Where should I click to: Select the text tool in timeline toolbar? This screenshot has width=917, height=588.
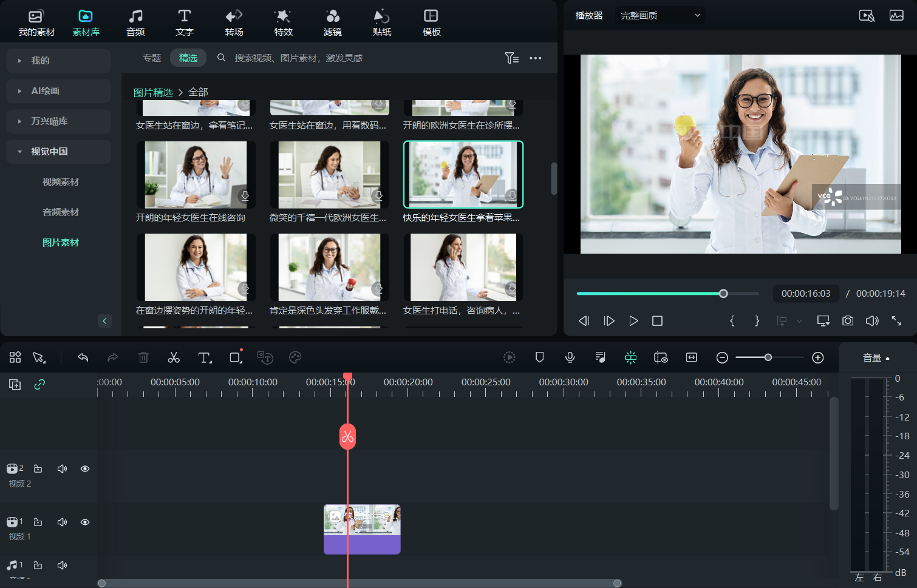click(205, 357)
